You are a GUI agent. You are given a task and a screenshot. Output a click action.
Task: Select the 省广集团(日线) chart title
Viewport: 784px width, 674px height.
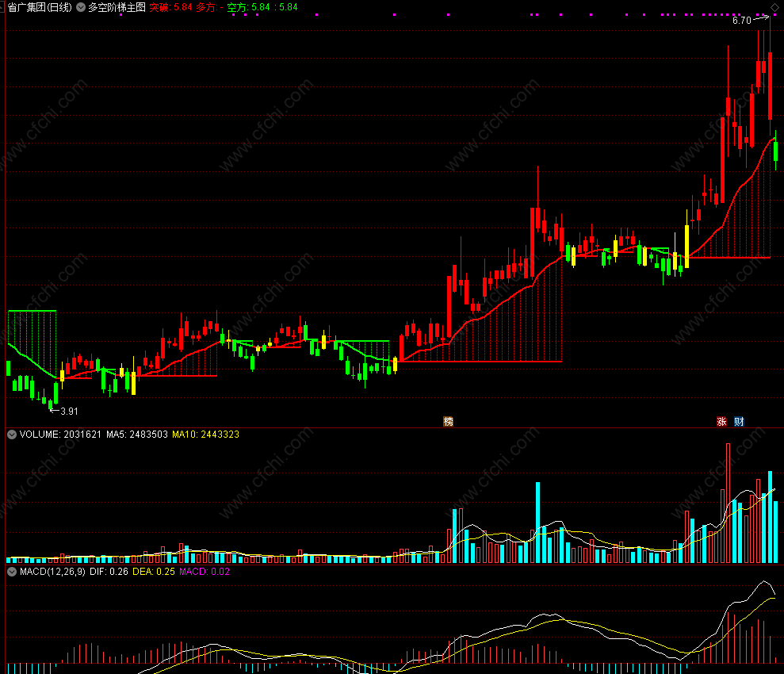click(x=40, y=7)
